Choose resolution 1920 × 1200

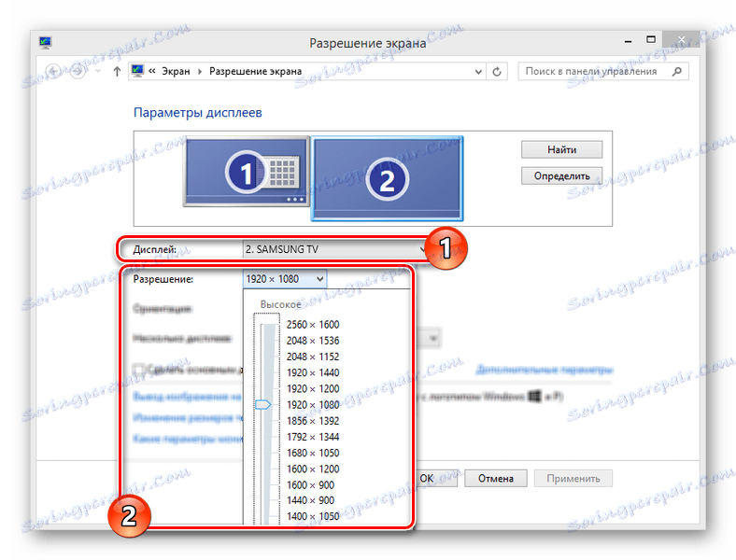pos(313,388)
